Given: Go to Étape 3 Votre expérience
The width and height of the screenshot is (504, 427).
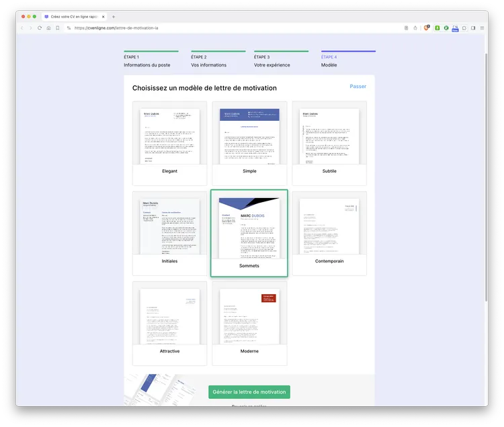Looking at the screenshot, I should (282, 59).
